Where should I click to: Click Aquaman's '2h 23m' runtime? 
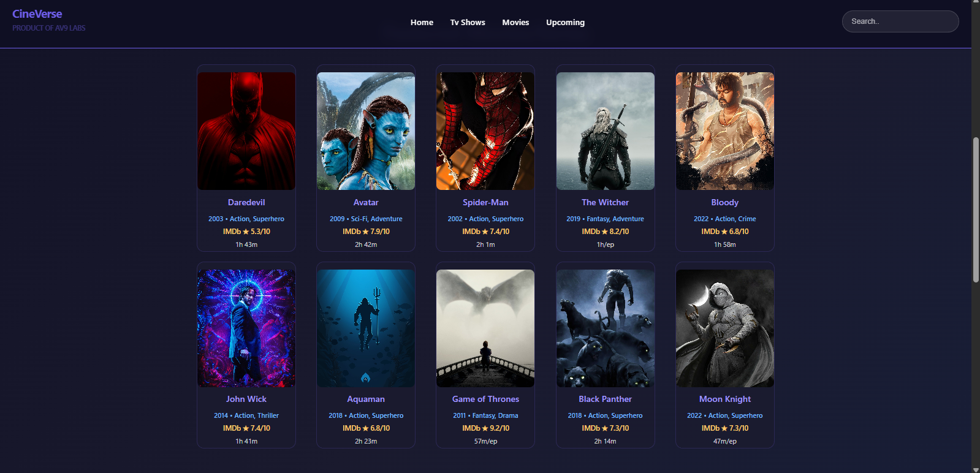click(x=366, y=441)
